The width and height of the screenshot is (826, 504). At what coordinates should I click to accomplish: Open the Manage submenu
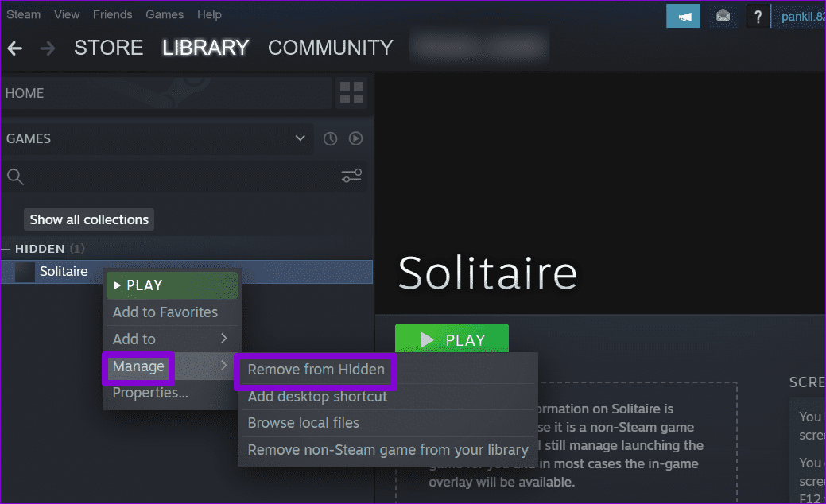(172, 366)
